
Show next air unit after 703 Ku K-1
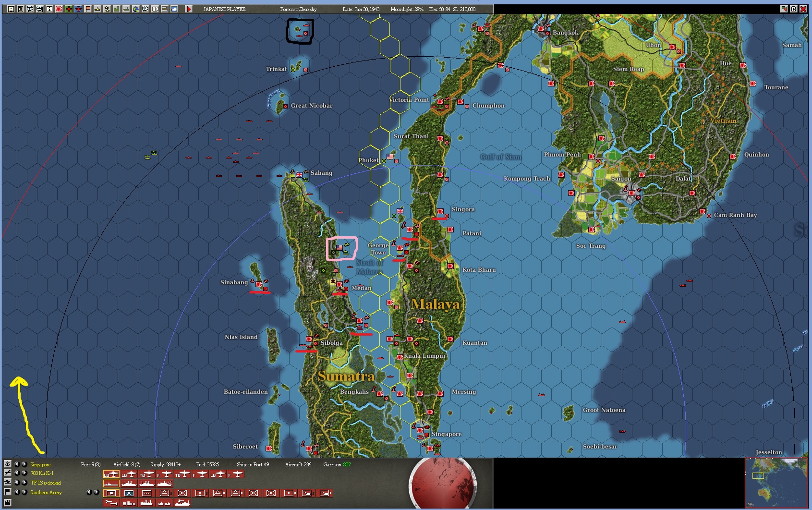pos(24,473)
